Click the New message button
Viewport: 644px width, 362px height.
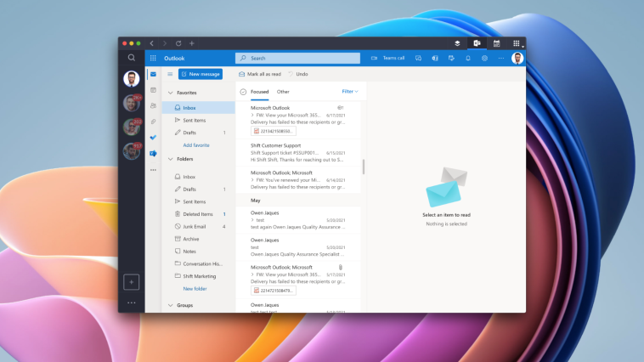tap(201, 74)
